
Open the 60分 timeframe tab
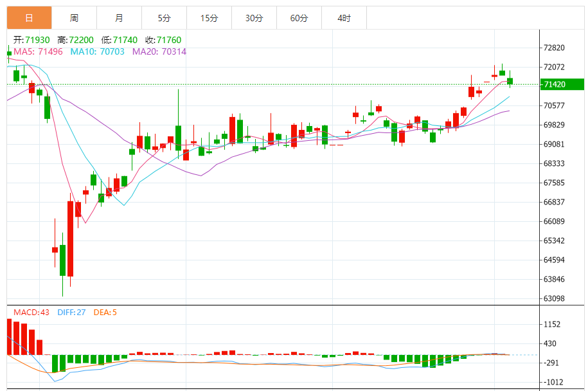tap(299, 17)
